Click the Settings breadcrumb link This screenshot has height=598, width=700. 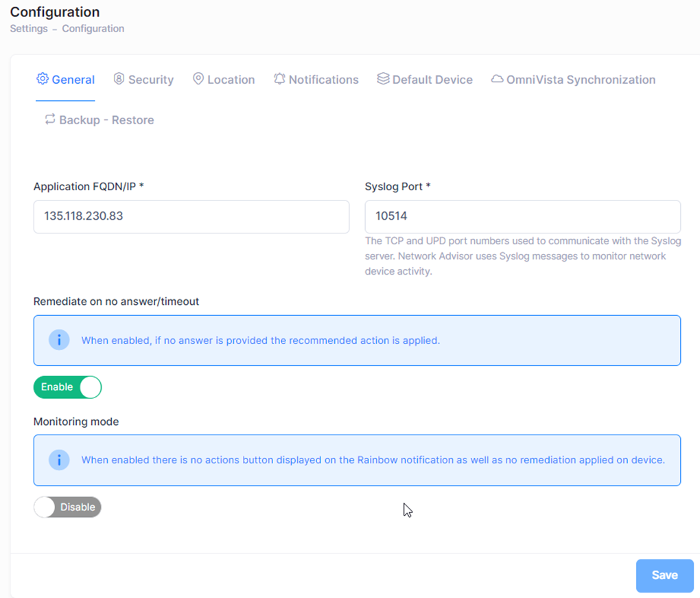29,29
